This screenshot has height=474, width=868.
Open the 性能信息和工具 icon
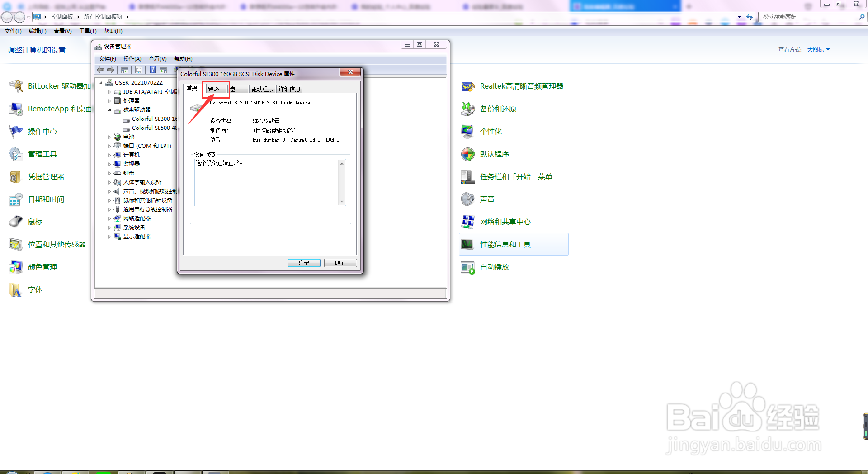pos(468,244)
